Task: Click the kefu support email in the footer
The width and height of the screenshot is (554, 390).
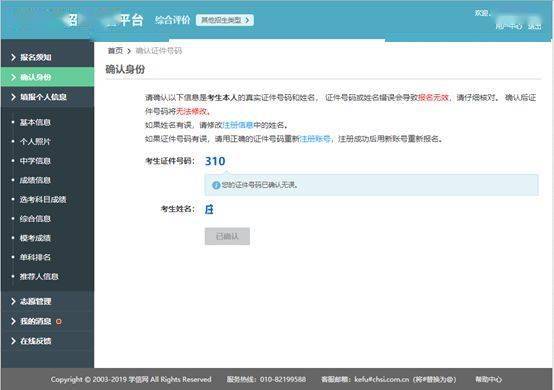Action: [382, 379]
